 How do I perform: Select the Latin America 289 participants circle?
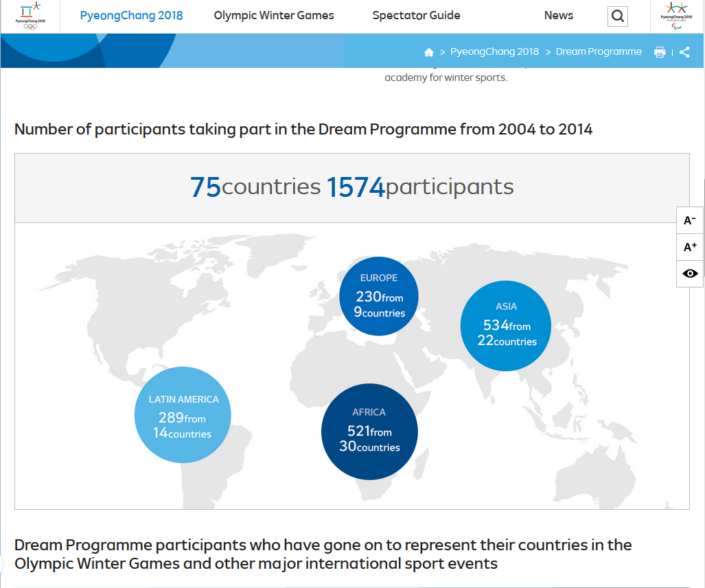coord(183,414)
